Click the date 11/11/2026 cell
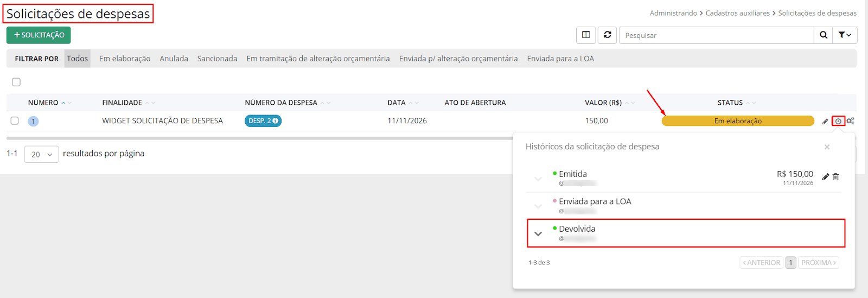Viewport: 868px width, 298px height. coord(407,121)
